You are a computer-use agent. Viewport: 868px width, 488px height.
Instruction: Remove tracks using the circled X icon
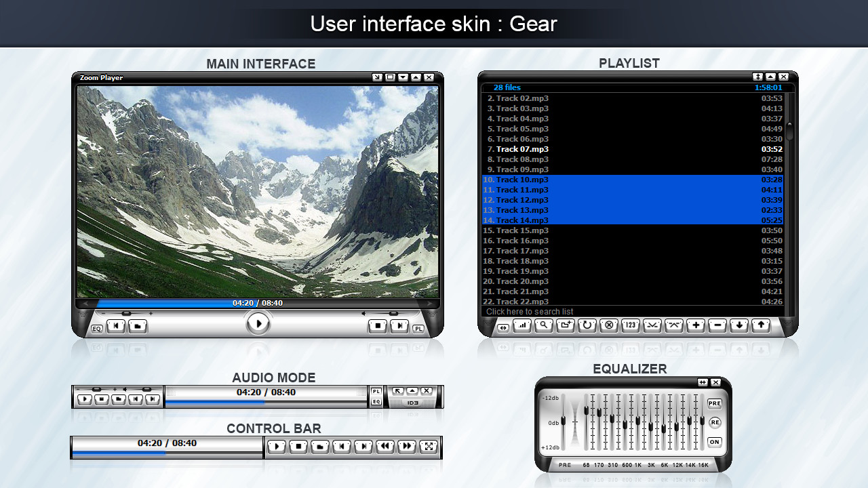(608, 326)
